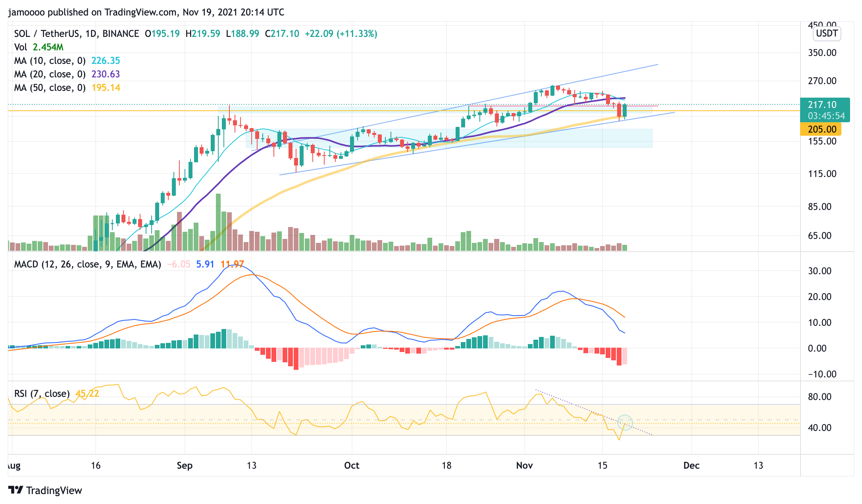Click the 270.00 price axis label

[x=822, y=81]
